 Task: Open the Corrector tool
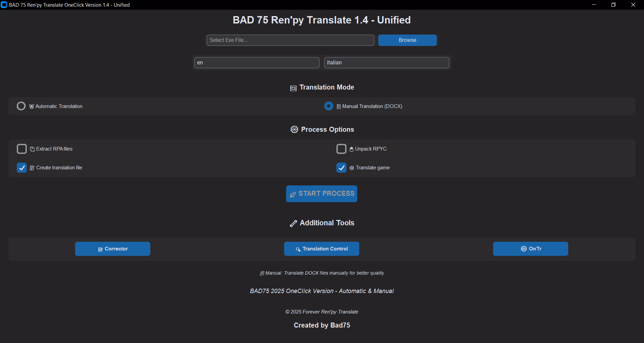point(113,249)
